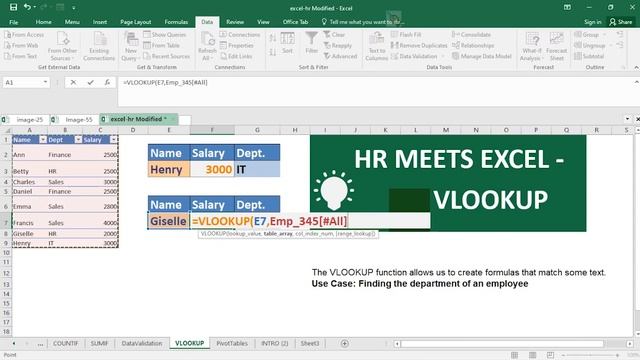640x360 pixels.
Task: Click Tell me what you want to do
Action: [362, 22]
